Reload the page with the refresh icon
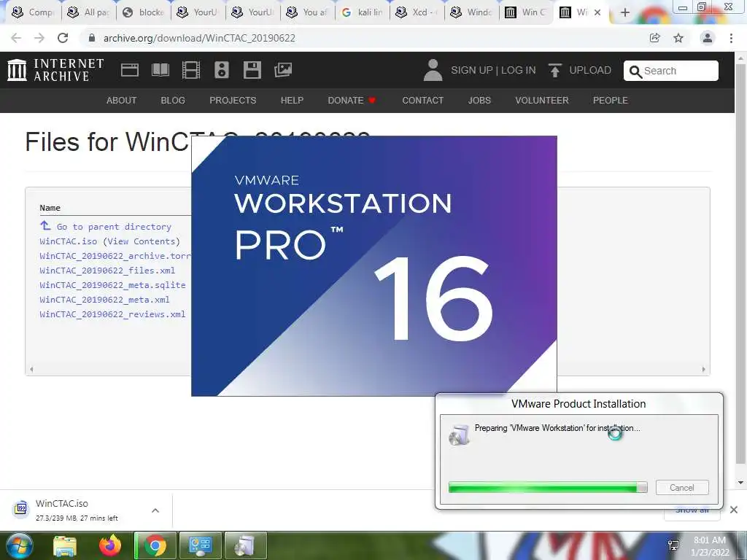This screenshot has height=560, width=747. point(63,38)
